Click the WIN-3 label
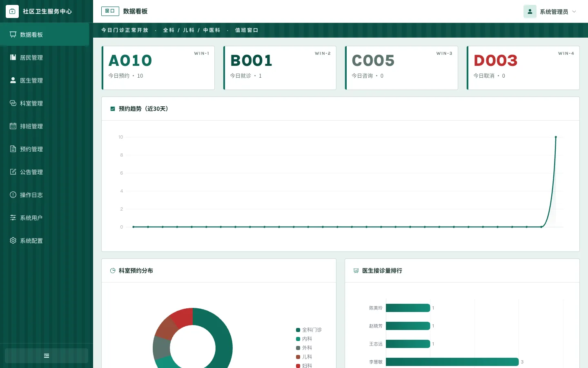The width and height of the screenshot is (588, 368). tap(445, 54)
